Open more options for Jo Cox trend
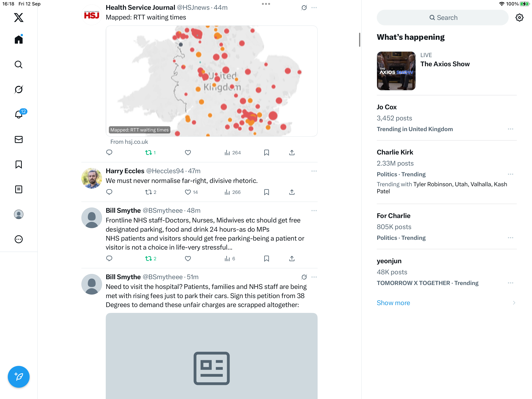 click(x=510, y=129)
